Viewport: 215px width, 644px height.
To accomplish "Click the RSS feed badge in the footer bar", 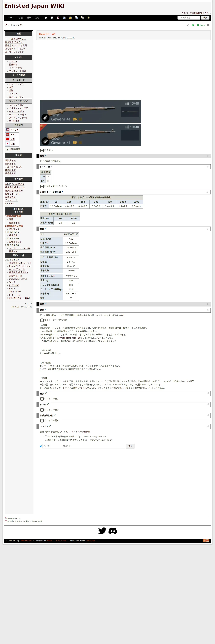I will (x=206, y=541).
